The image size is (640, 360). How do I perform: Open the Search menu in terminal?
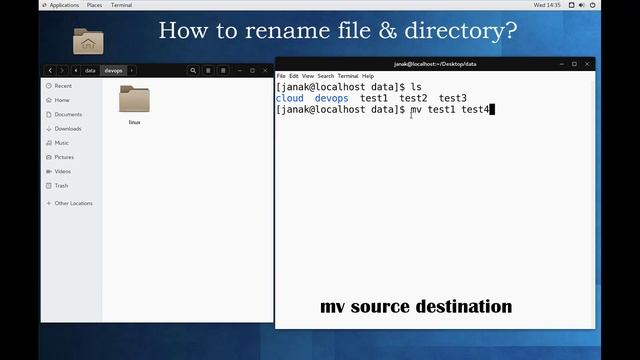pos(326,76)
